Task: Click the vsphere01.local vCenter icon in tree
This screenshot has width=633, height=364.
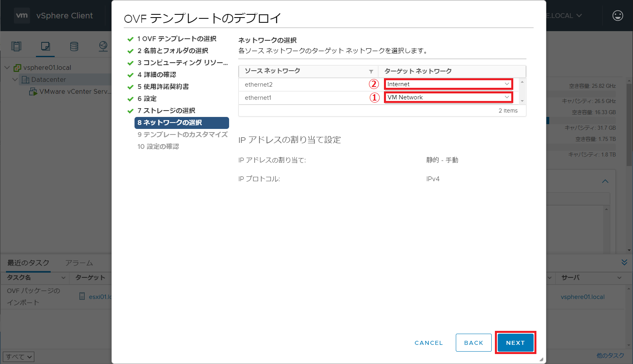Action: (x=17, y=68)
